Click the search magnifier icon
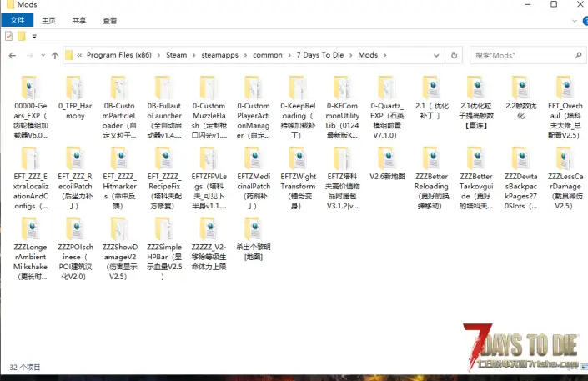This screenshot has width=588, height=381. tap(578, 56)
